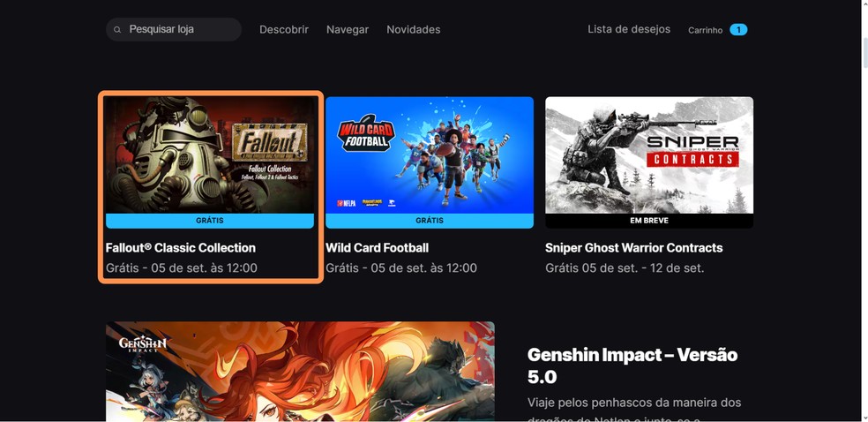Viewport: 868px width, 422px height.
Task: Open the Wild Card Football cover image
Action: pos(430,155)
